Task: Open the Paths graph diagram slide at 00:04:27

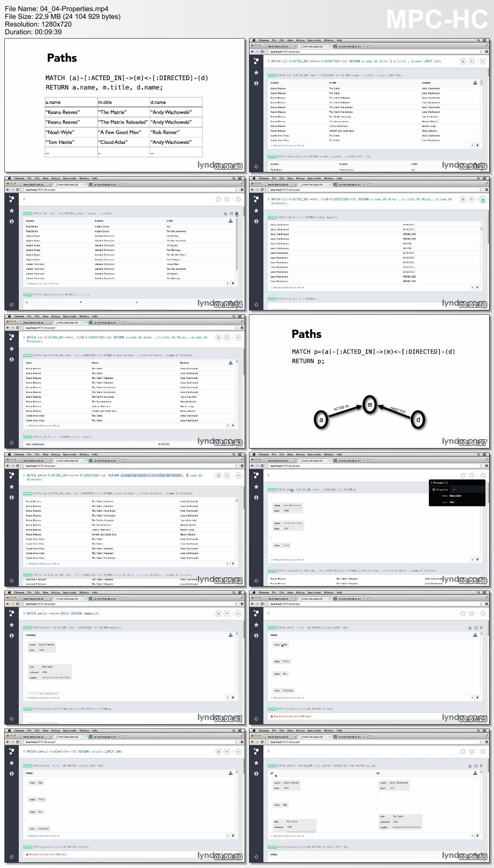Action: (369, 381)
